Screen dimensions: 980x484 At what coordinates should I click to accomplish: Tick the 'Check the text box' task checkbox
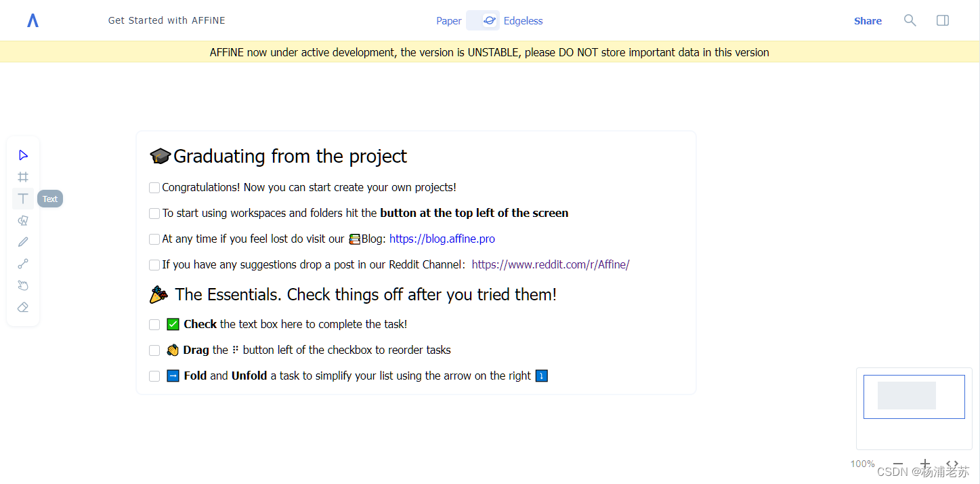(x=154, y=325)
